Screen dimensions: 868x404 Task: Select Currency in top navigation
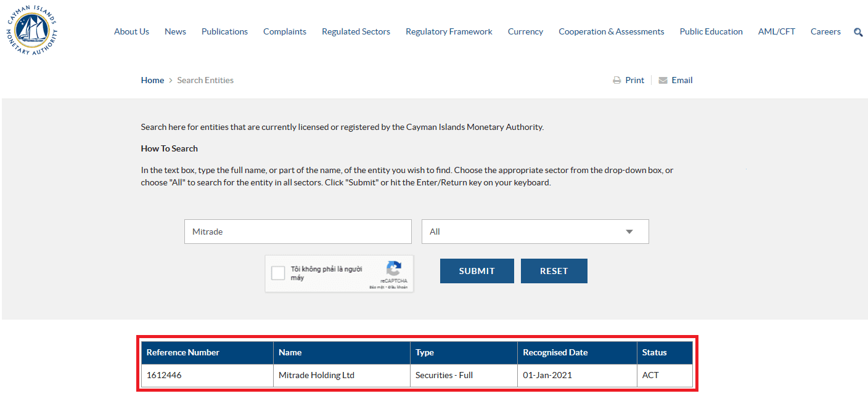pyautogui.click(x=525, y=31)
